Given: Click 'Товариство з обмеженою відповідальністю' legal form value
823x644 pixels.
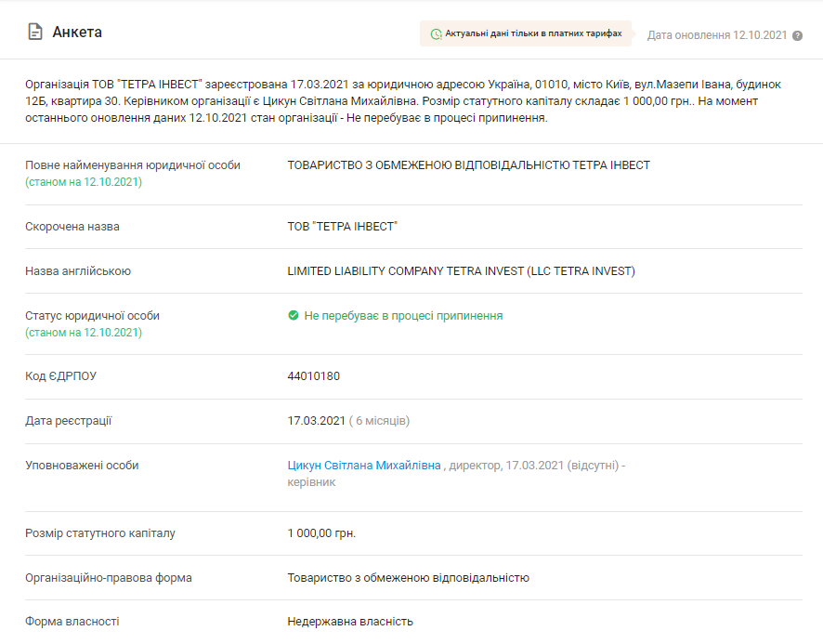Looking at the screenshot, I should coord(408,578).
